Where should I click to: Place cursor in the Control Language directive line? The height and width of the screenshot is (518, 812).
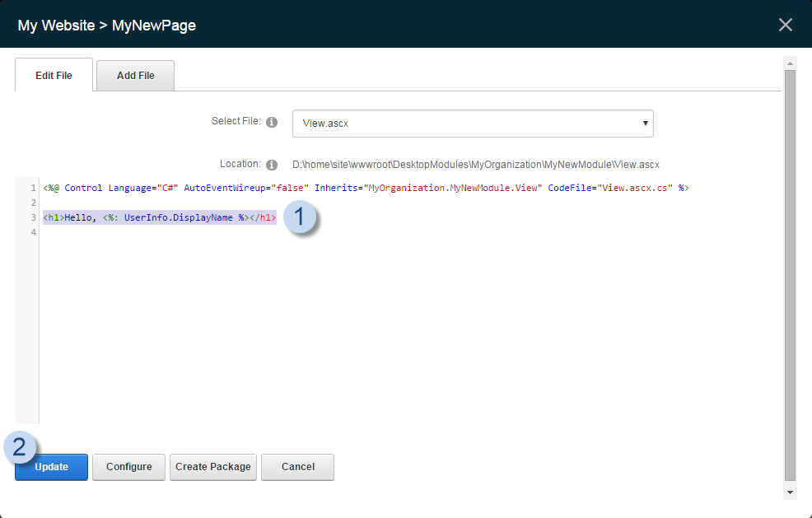tap(366, 188)
